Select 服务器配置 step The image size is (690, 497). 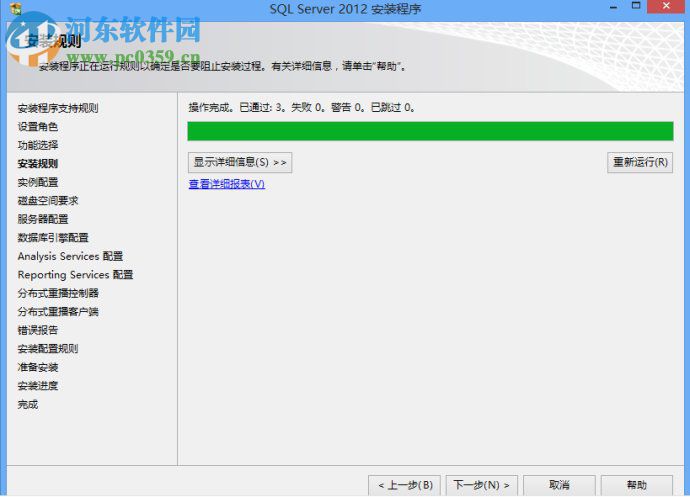[43, 219]
